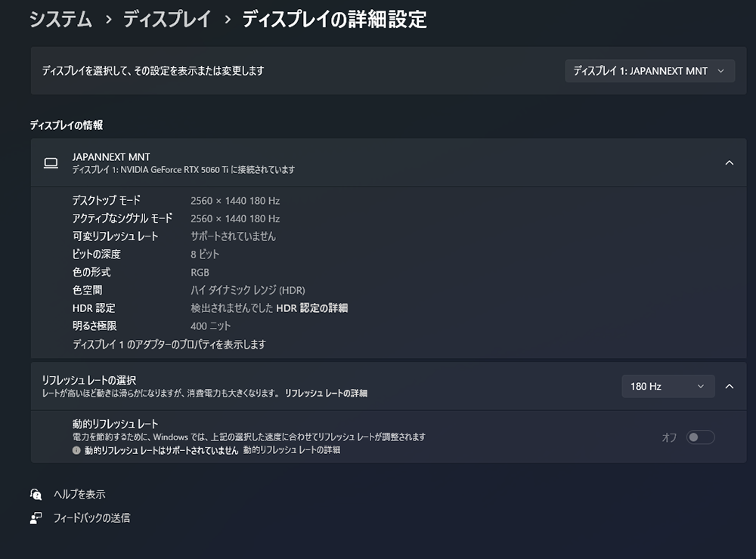Click the フィードバックの送信 link

(91, 518)
